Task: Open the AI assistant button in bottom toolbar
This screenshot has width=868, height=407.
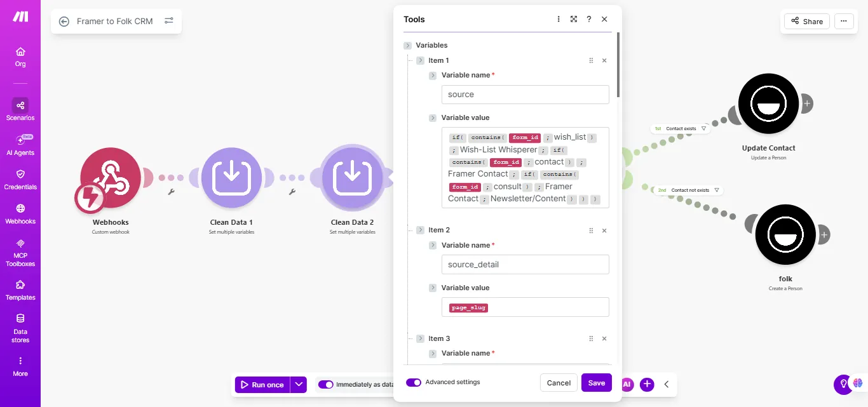Action: [x=627, y=384]
